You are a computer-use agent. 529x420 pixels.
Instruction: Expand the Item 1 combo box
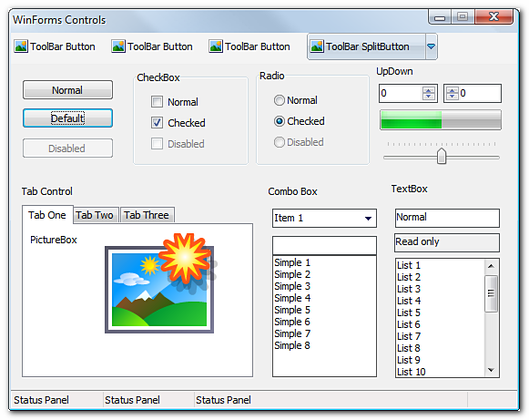[x=369, y=218]
